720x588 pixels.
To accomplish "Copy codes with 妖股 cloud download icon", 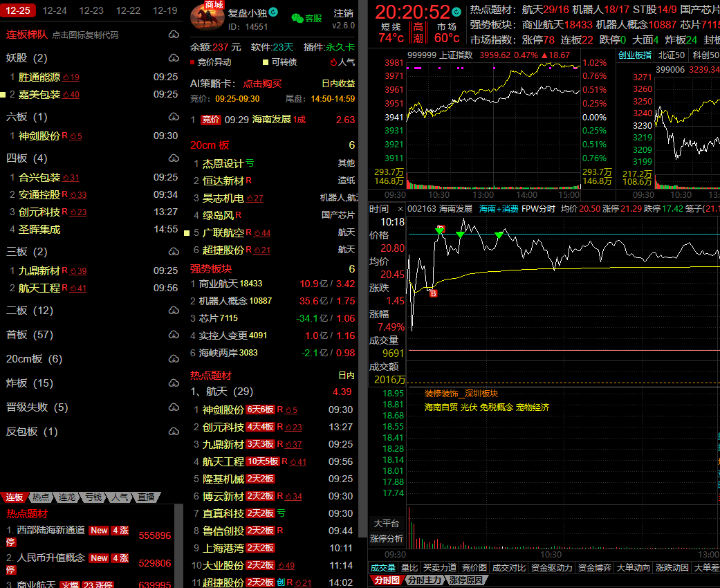I will click(x=174, y=58).
